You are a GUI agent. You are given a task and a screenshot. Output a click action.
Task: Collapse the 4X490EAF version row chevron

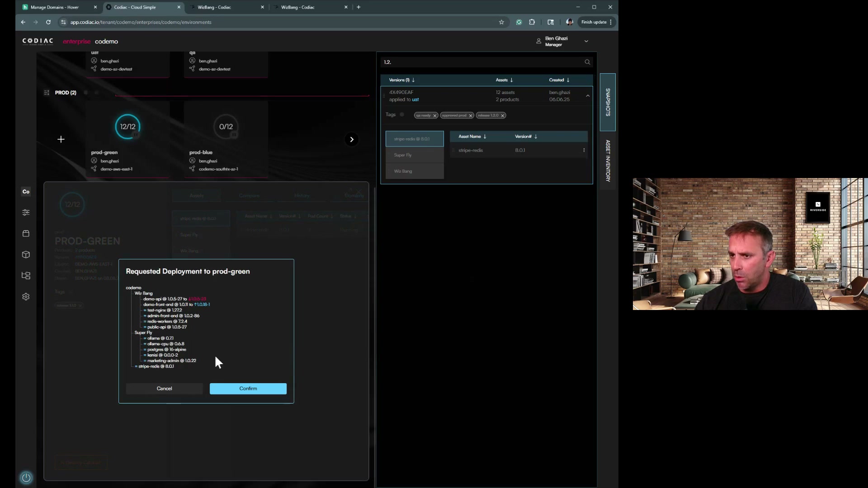coord(588,95)
